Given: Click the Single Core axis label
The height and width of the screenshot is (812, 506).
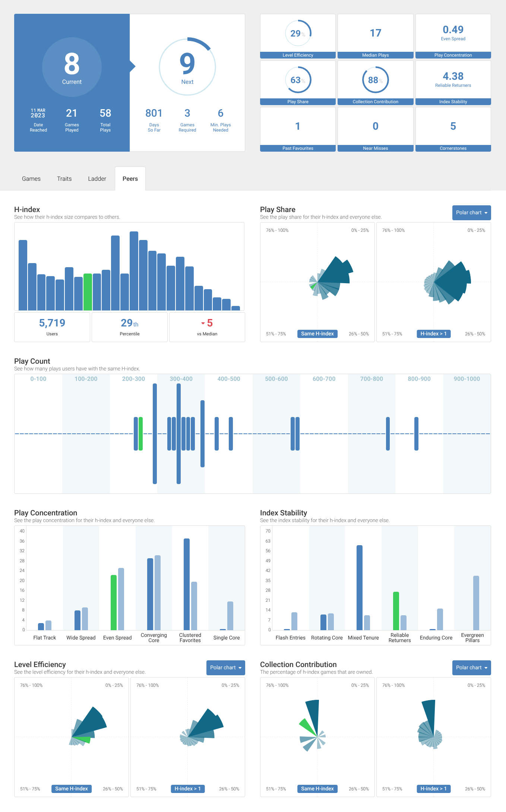Looking at the screenshot, I should tap(227, 638).
